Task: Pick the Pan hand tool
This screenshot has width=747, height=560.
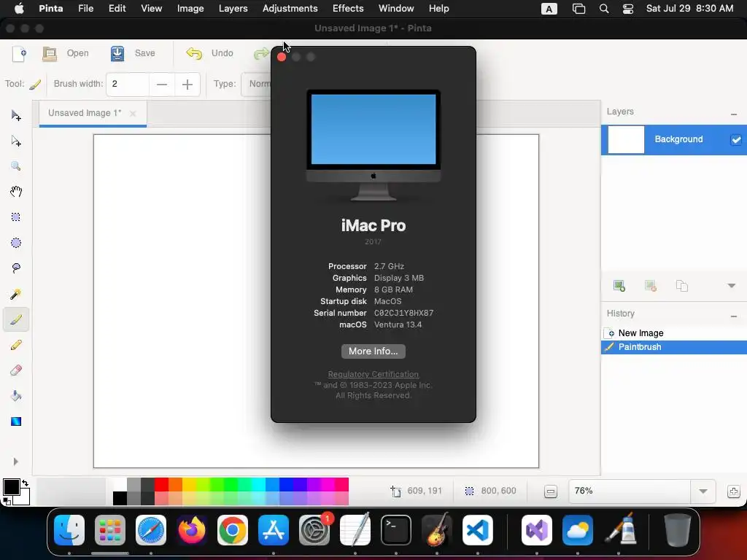Action: pyautogui.click(x=16, y=192)
